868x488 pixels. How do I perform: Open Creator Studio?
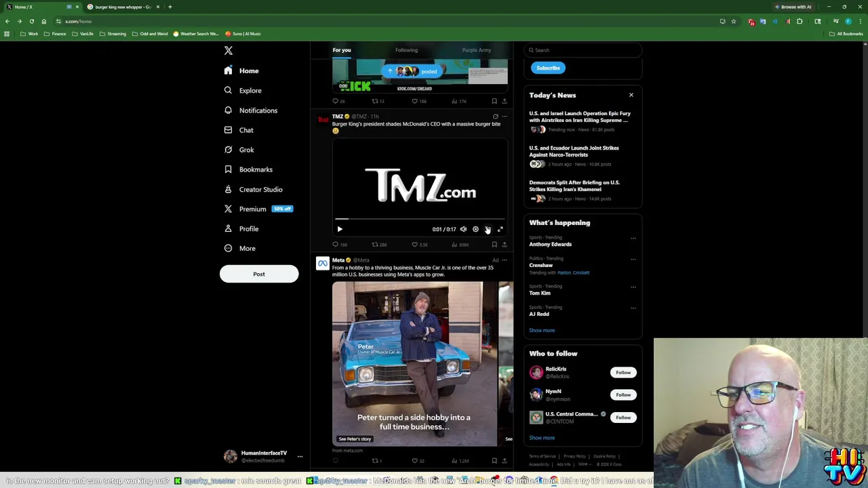coord(253,189)
